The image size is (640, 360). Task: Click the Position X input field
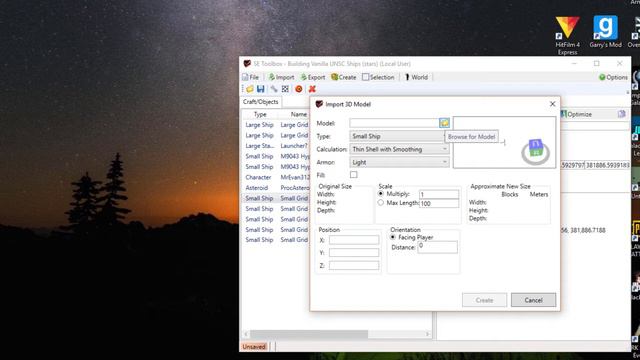354,240
